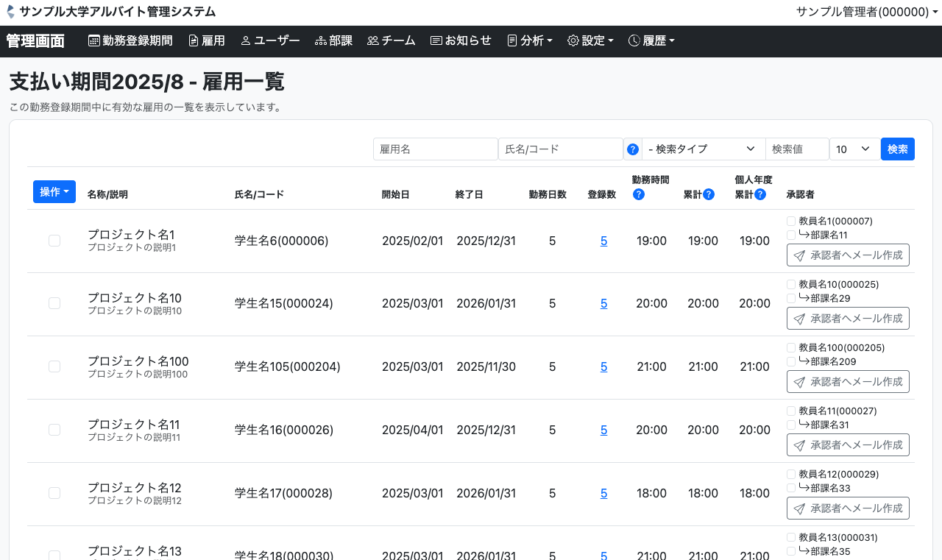Select the row checkbox for プロジェクト名11

pyautogui.click(x=54, y=430)
